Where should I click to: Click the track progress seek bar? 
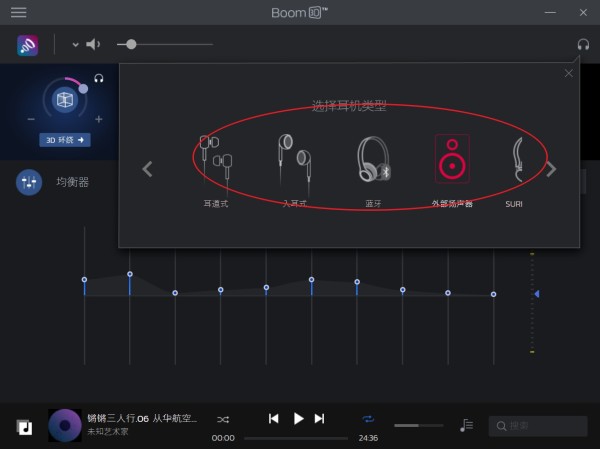296,438
